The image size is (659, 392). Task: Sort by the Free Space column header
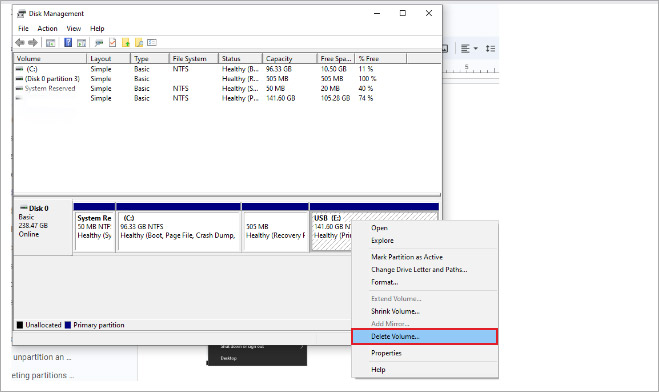[336, 58]
